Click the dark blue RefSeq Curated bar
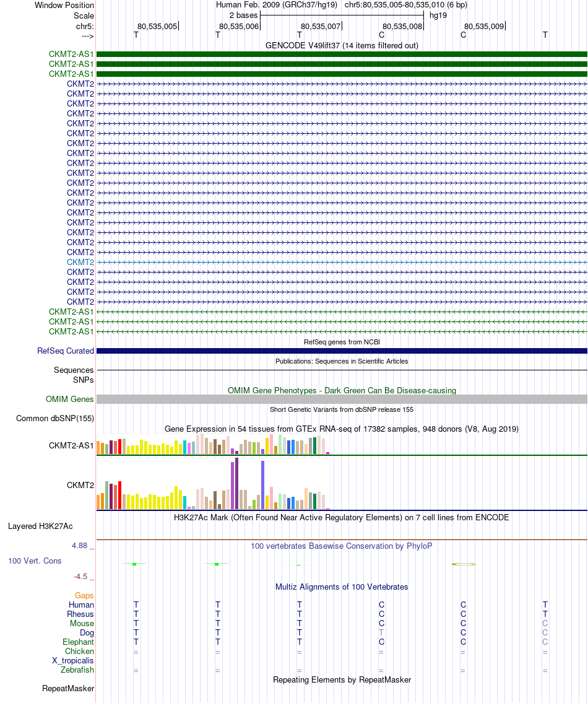Screen dimensions: 588x703 pyautogui.click(x=342, y=351)
